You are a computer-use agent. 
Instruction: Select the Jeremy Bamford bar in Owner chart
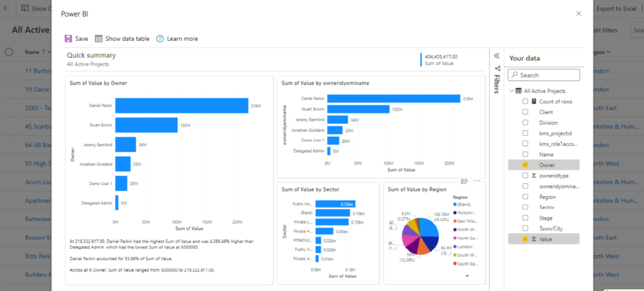[x=126, y=144]
